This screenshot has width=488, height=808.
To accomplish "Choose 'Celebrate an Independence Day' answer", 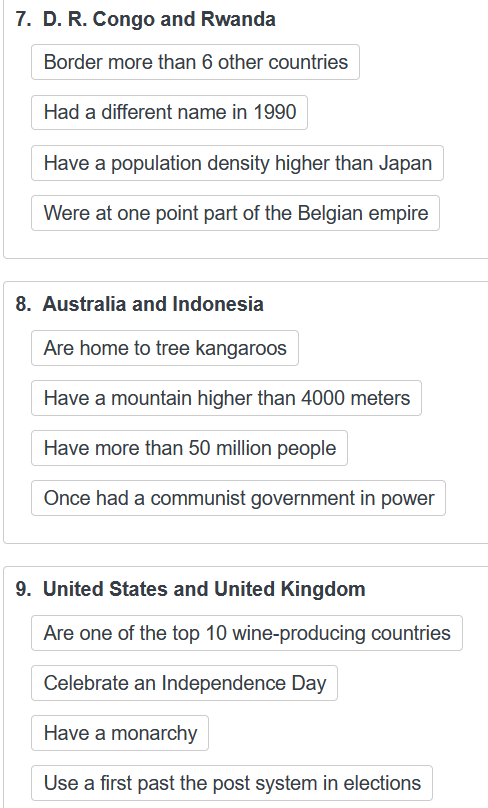I will (x=184, y=683).
